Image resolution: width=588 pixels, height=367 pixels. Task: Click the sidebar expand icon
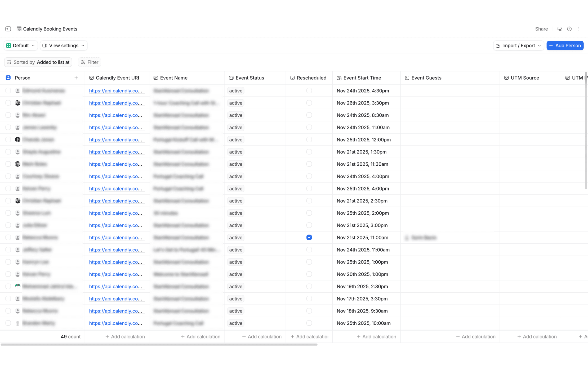click(x=8, y=29)
